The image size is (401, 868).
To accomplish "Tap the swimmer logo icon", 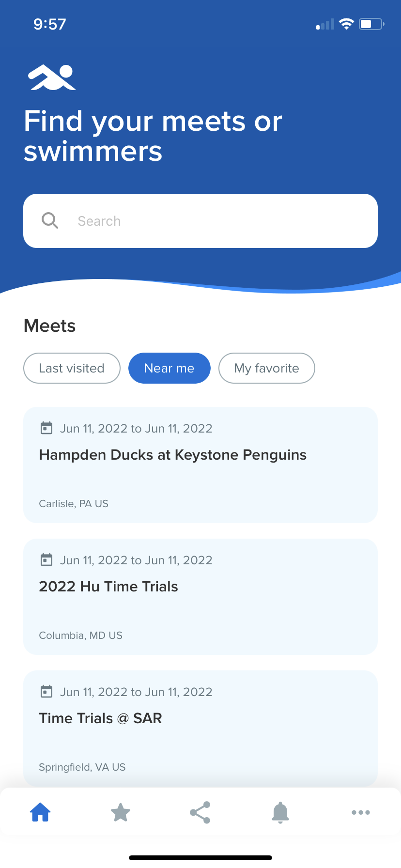I will tap(52, 77).
